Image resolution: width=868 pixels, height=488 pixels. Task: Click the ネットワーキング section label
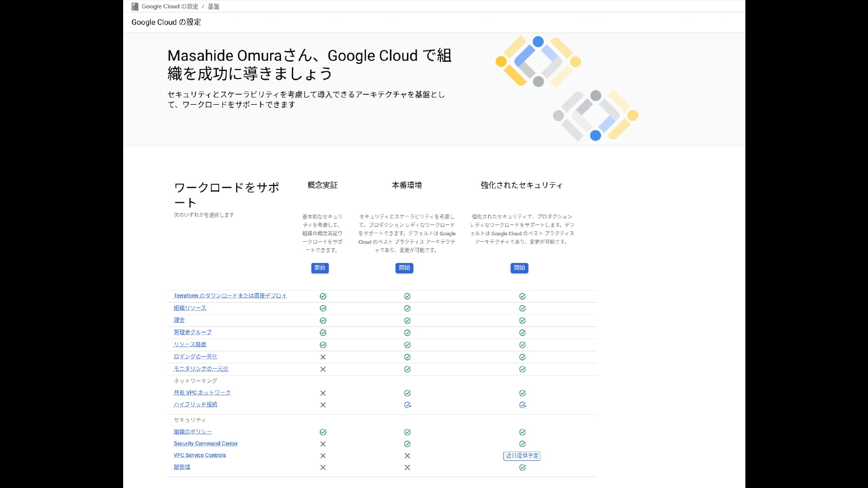(x=195, y=381)
